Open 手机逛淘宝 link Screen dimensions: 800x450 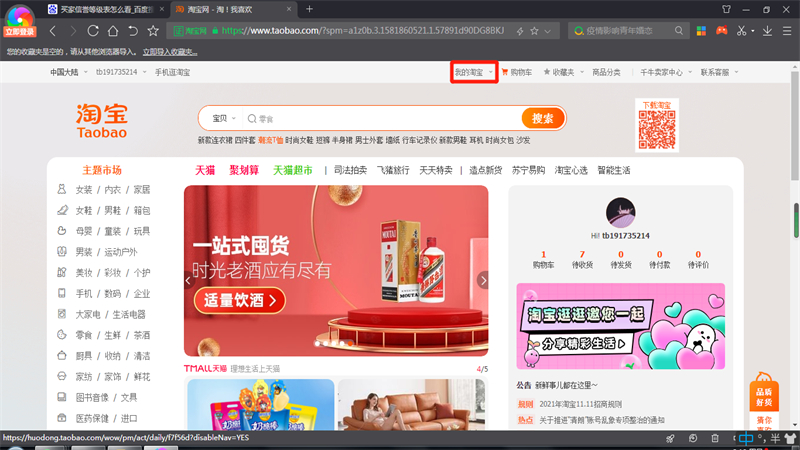pos(172,72)
